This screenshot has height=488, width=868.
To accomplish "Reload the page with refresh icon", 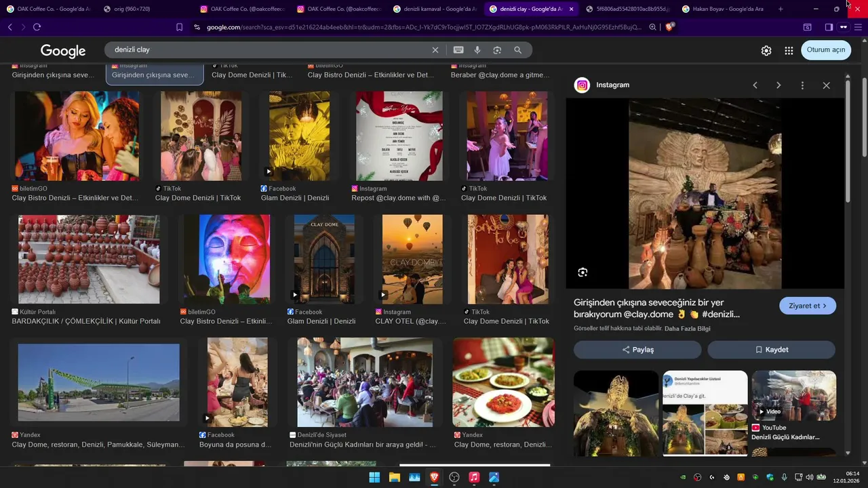I will 37,27.
